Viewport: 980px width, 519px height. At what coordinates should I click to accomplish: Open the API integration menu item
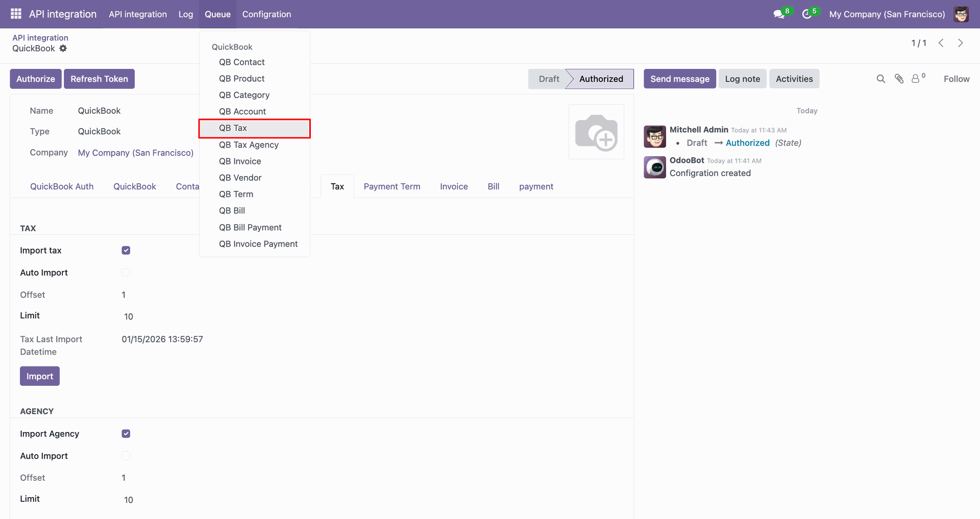click(138, 14)
